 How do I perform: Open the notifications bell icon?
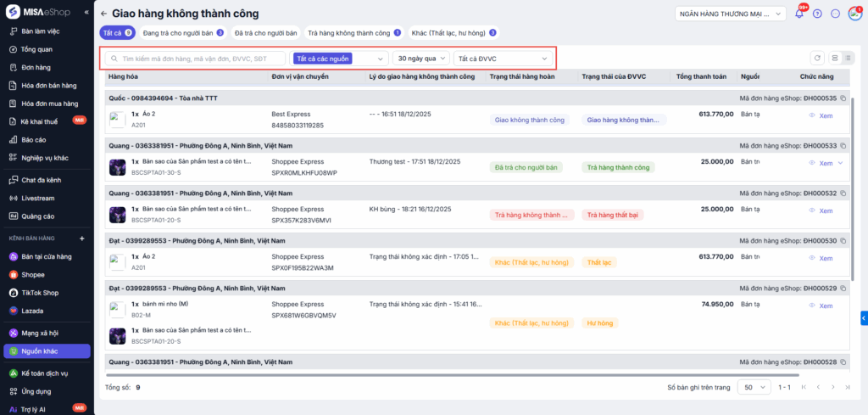pos(798,14)
